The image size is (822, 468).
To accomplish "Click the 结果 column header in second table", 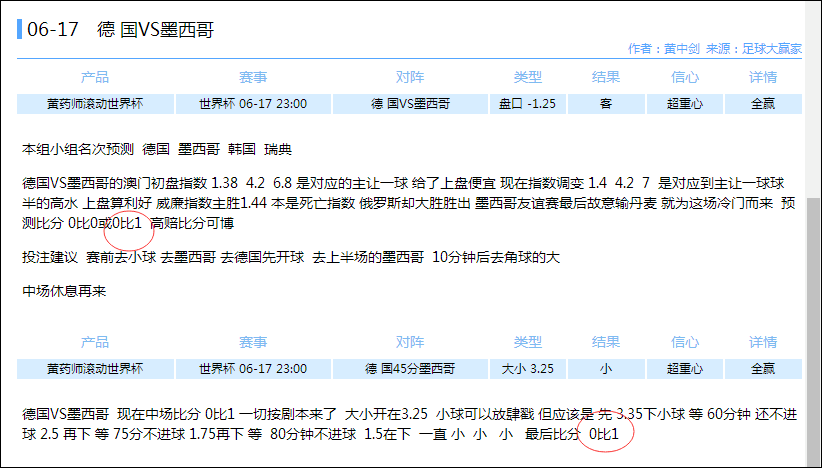I will point(606,342).
